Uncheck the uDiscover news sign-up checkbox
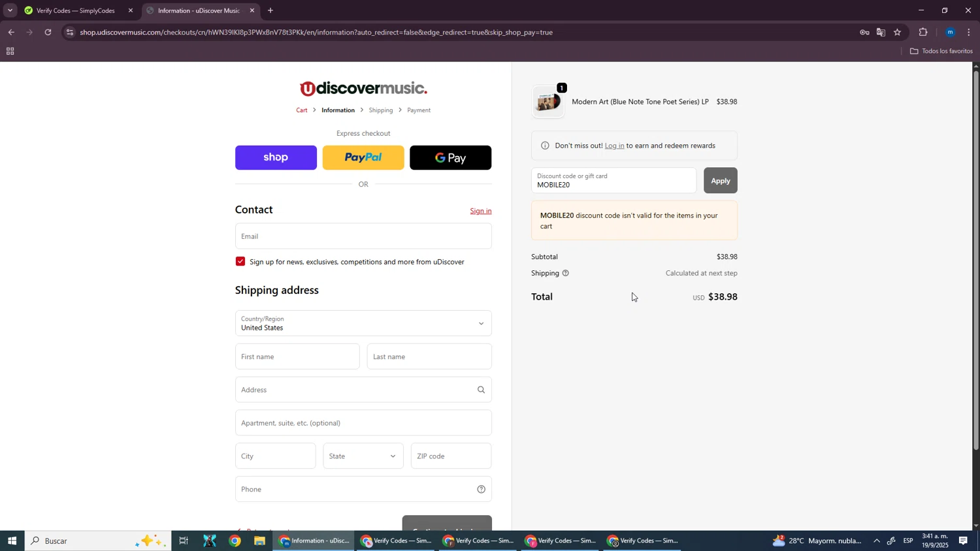The image size is (980, 551). [240, 262]
